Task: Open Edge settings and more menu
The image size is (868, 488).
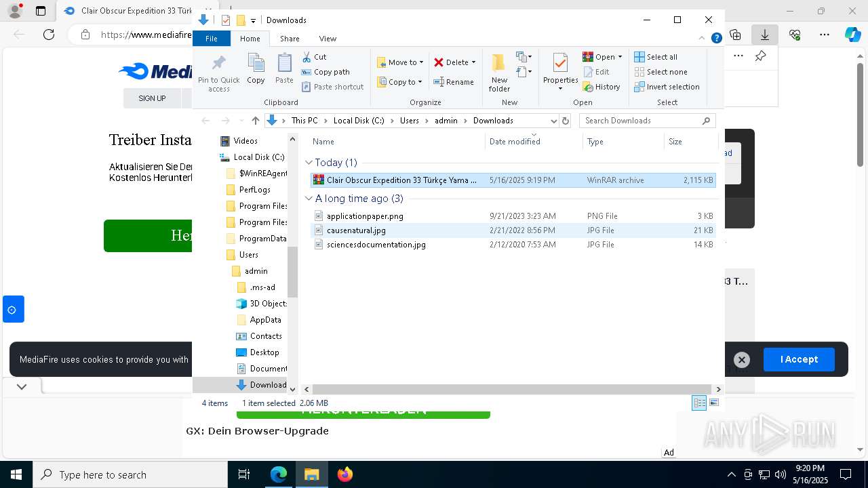Action: 825,35
